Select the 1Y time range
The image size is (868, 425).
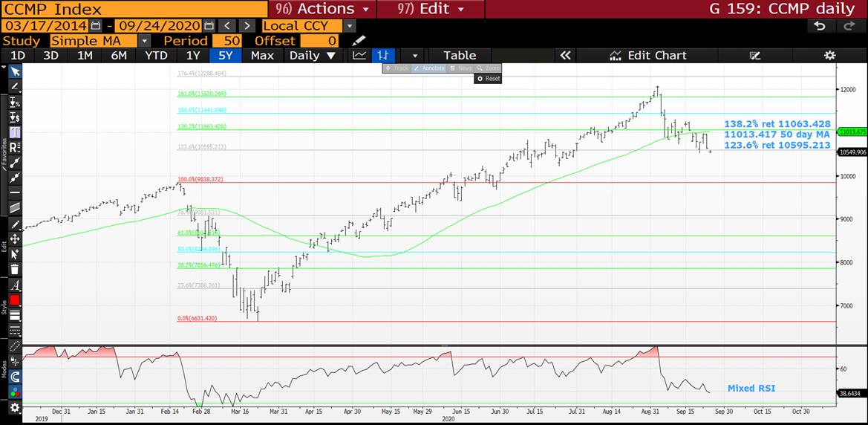coord(192,56)
